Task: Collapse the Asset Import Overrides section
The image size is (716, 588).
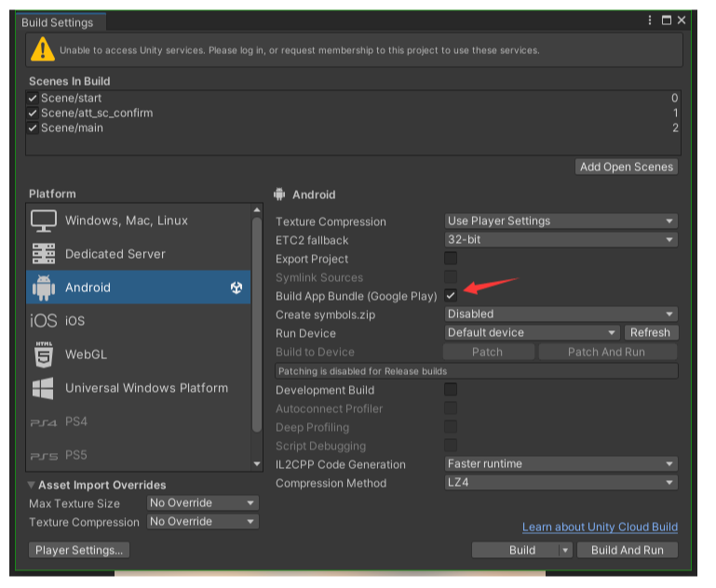Action: (31, 485)
